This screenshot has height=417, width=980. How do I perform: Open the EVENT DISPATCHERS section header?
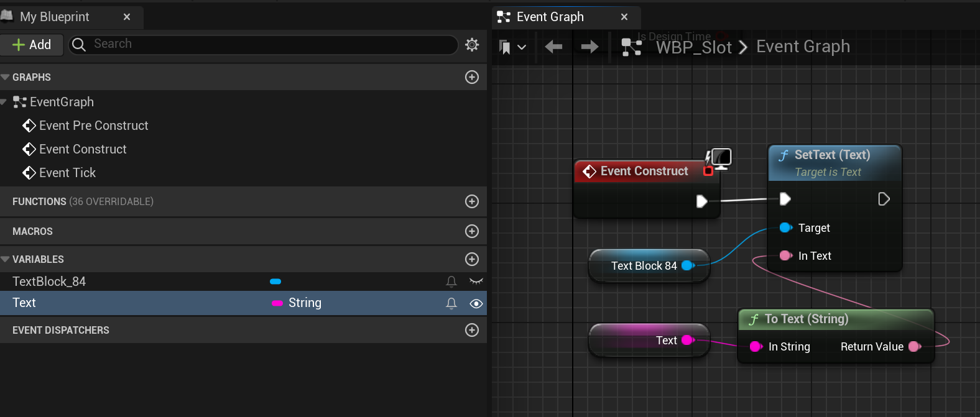click(243, 330)
